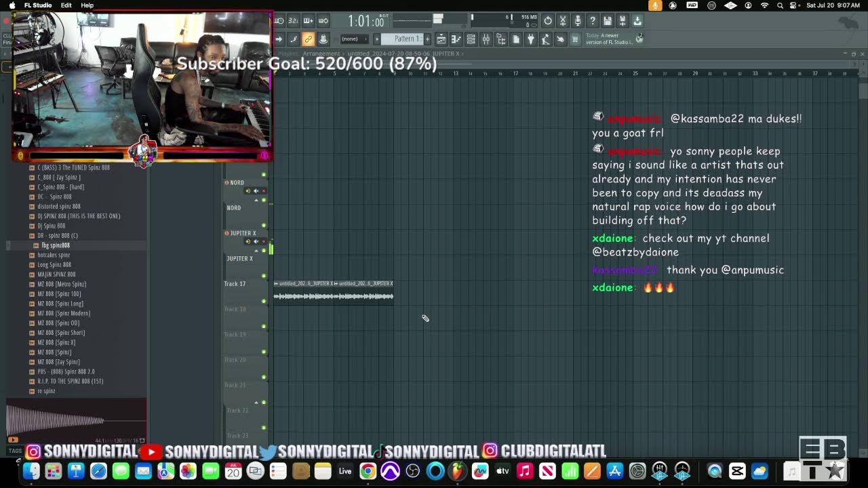Mute the NORD track speaker icon
Viewport: 868px width, 488px height.
coord(256,191)
